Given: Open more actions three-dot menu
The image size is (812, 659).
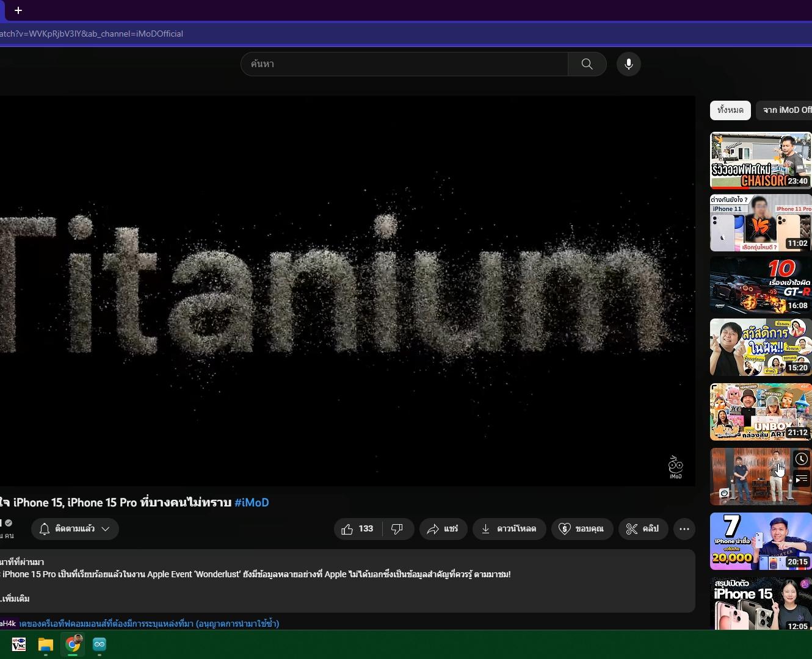Looking at the screenshot, I should (x=684, y=529).
